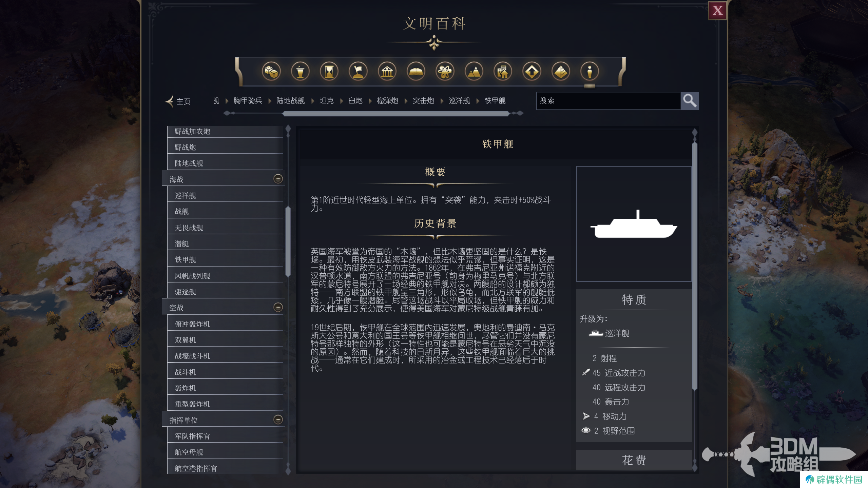Select 榴弹炮 in the breadcrumb history
The width and height of the screenshot is (868, 488).
coord(387,101)
